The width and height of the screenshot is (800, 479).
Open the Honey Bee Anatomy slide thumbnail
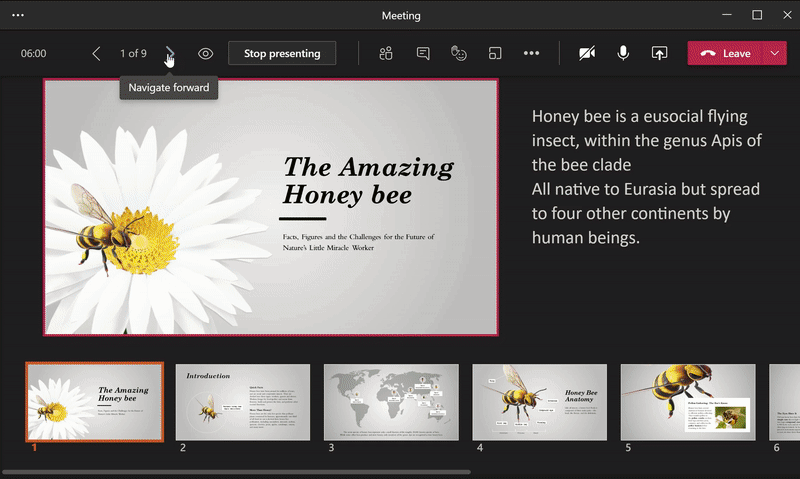pos(539,402)
